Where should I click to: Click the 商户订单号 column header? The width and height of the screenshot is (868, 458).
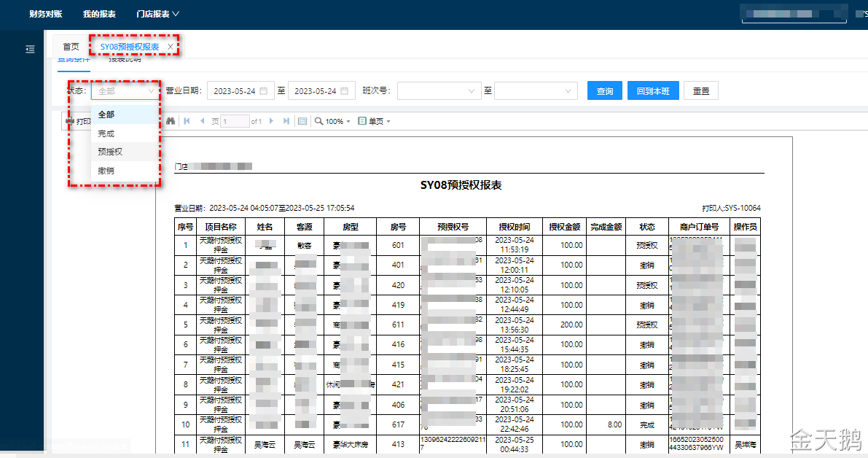click(x=699, y=227)
